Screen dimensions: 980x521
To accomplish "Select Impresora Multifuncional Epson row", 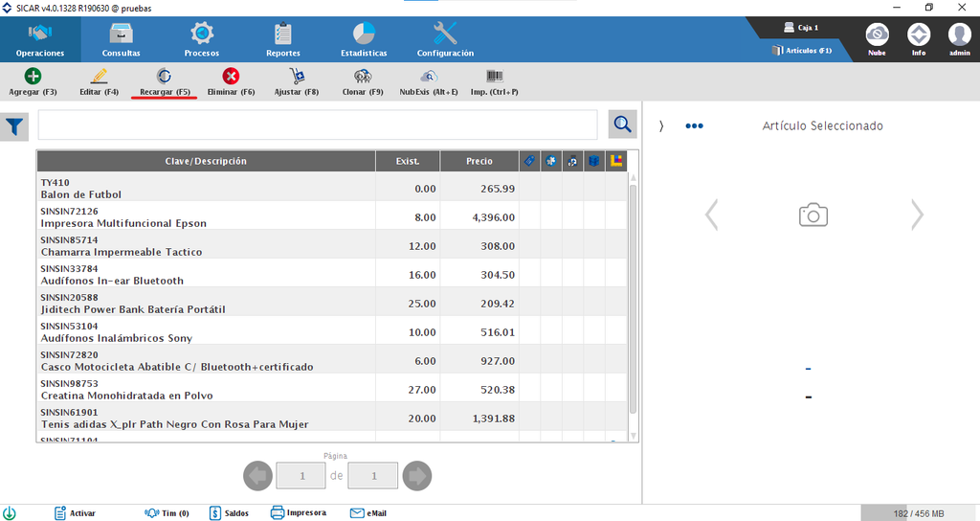I will pos(332,217).
